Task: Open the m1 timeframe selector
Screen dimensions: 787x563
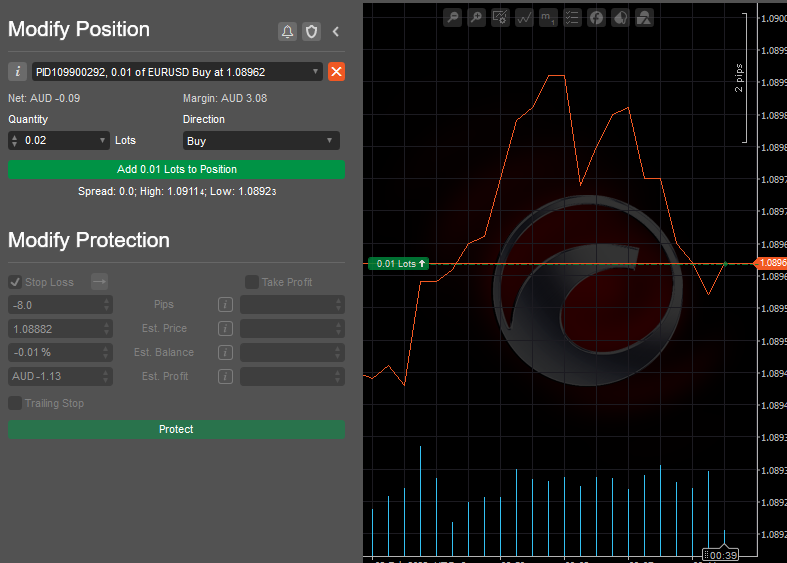Action: (x=548, y=18)
